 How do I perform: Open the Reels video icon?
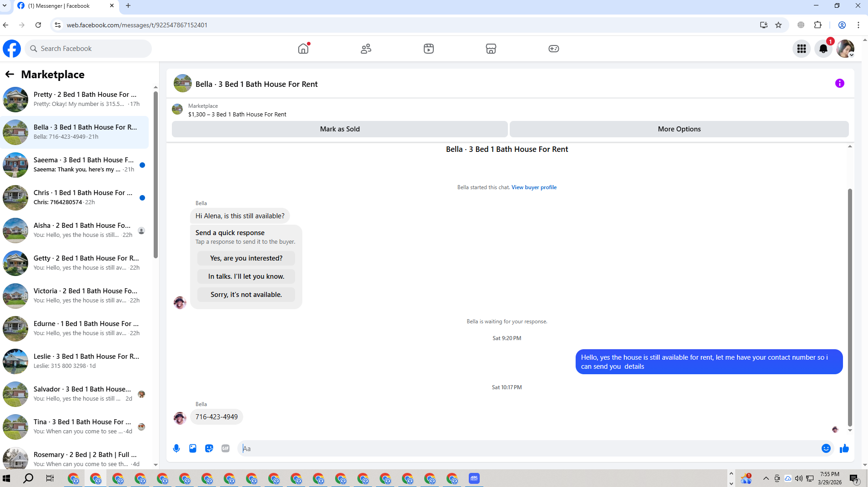pos(428,49)
